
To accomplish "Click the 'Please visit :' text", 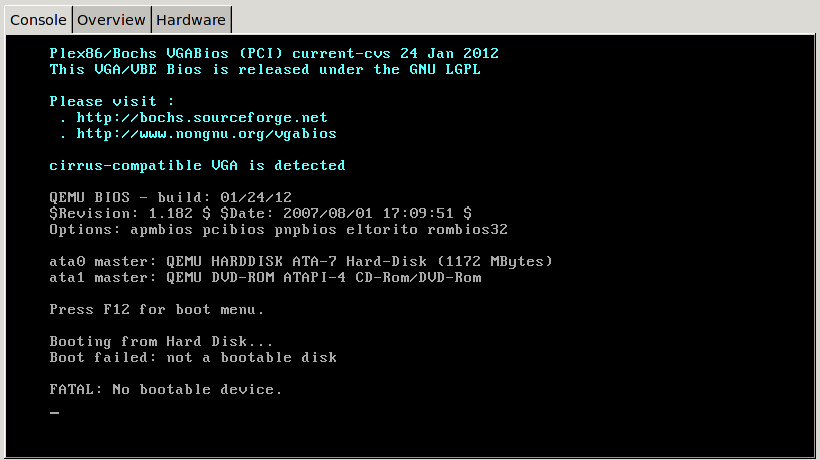I will click(112, 101).
